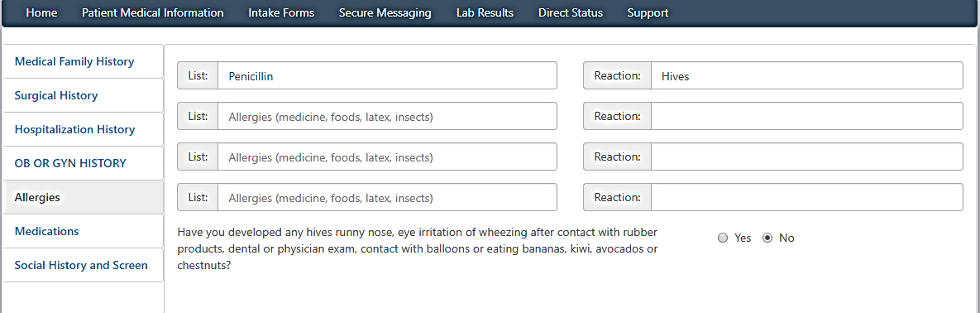Open the Home menu item
980x313 pixels.
(42, 12)
